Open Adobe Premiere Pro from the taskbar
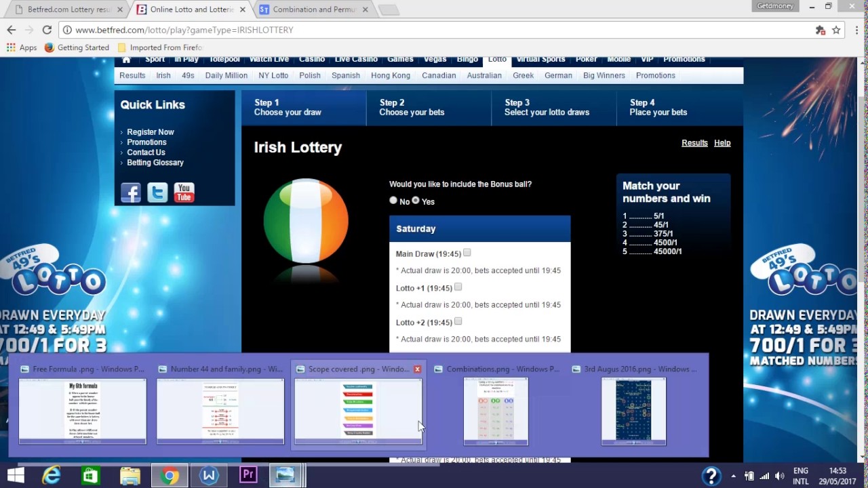The width and height of the screenshot is (868, 488). click(248, 476)
